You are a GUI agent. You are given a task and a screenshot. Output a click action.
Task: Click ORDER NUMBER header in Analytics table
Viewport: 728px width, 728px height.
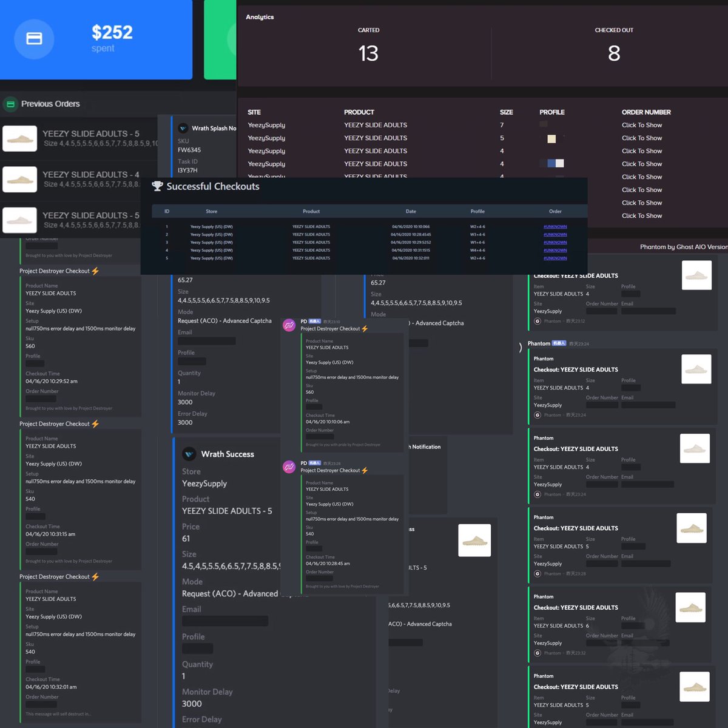point(646,112)
